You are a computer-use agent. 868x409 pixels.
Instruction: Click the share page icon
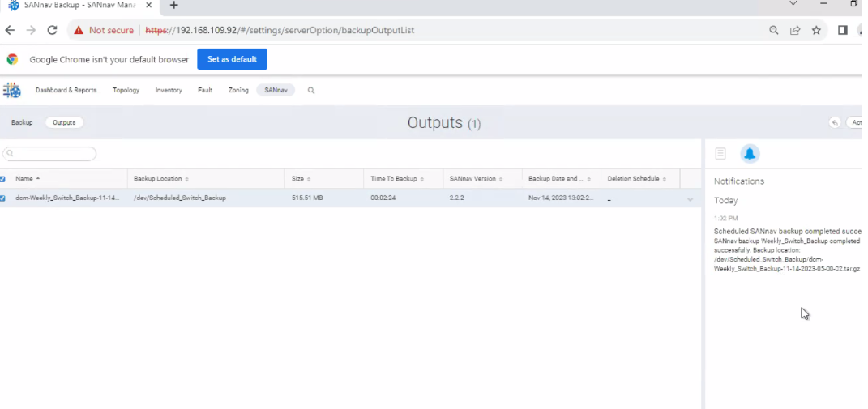(x=795, y=31)
